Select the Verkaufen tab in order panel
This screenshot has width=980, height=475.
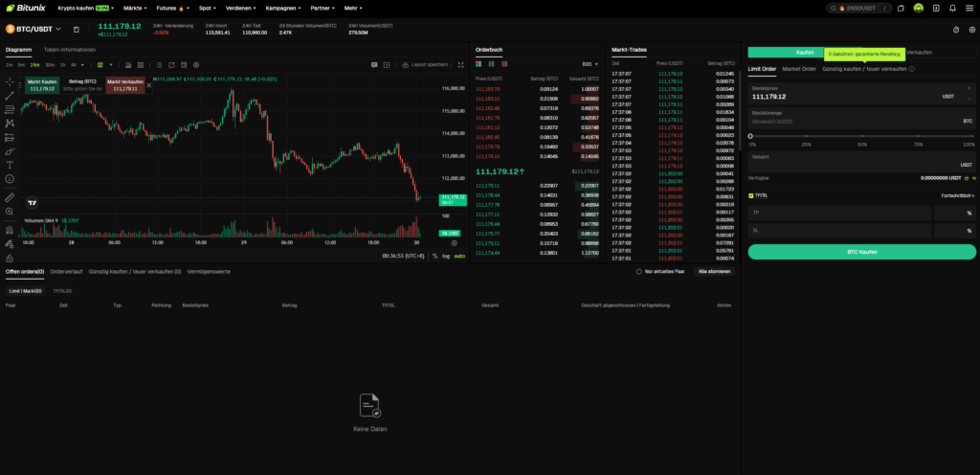coord(919,53)
